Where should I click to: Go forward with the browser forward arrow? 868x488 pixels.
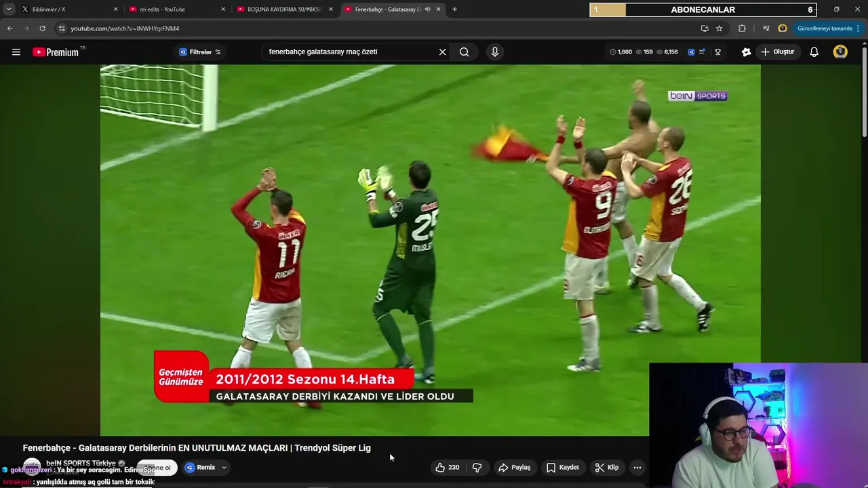26,28
